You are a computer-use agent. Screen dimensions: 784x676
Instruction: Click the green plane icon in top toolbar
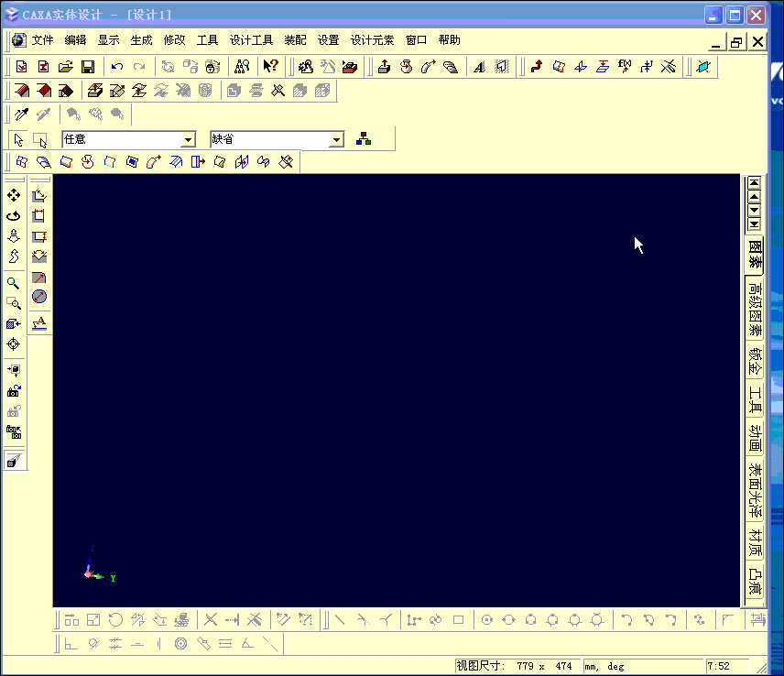tap(703, 67)
